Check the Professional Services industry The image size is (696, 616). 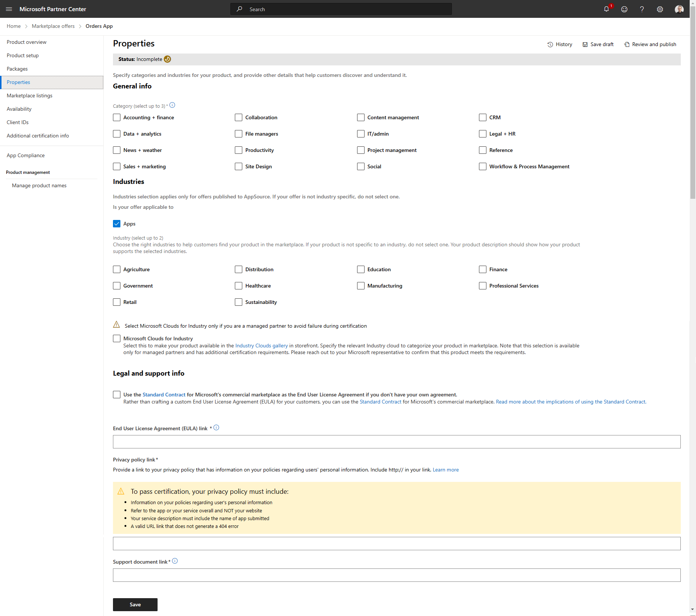point(483,286)
